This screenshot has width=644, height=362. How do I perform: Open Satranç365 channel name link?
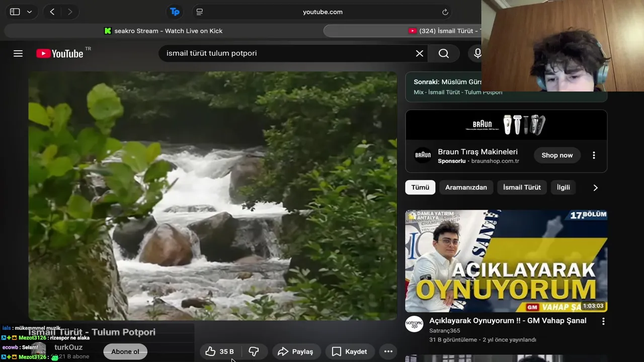pos(444,331)
